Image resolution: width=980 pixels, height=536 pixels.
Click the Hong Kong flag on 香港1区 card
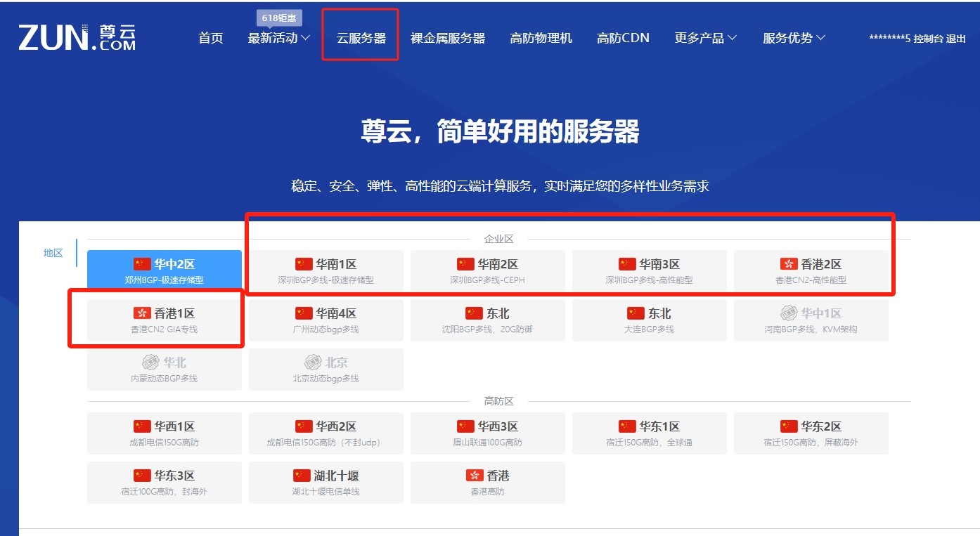click(x=142, y=313)
